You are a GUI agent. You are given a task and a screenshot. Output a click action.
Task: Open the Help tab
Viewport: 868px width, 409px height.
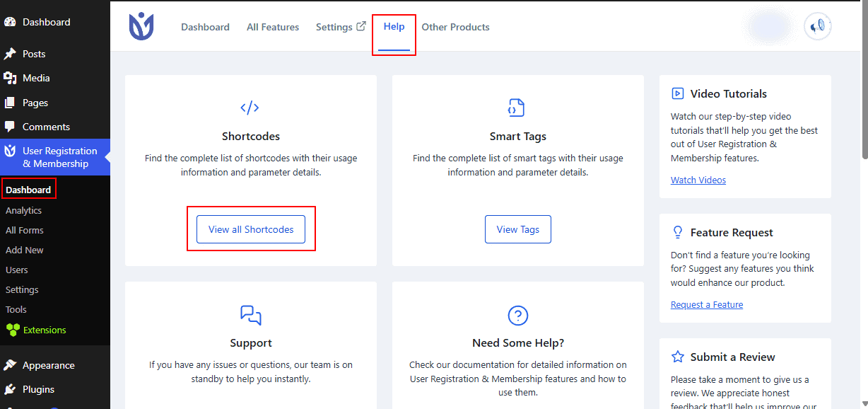pos(394,27)
